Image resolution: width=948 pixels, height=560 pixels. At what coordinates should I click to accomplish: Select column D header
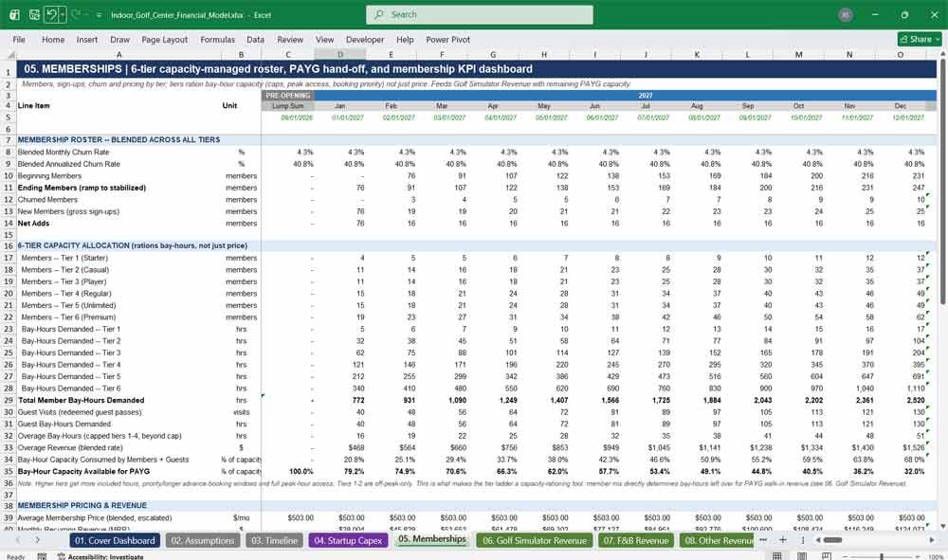pos(340,54)
